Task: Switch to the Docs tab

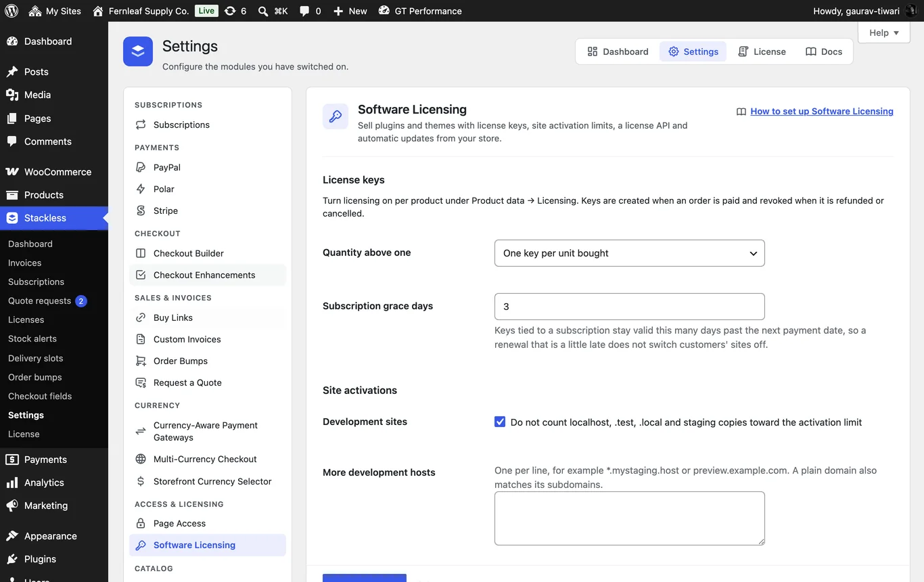Action: [x=824, y=51]
